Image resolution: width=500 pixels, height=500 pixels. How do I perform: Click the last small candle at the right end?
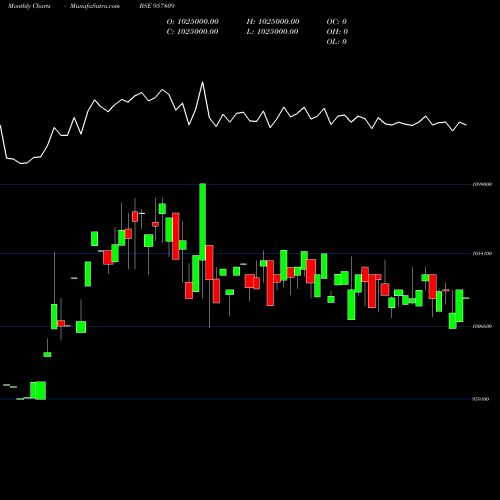(x=466, y=298)
